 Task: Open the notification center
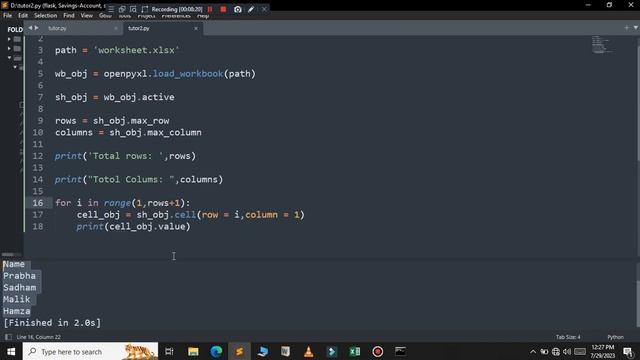[x=629, y=352]
